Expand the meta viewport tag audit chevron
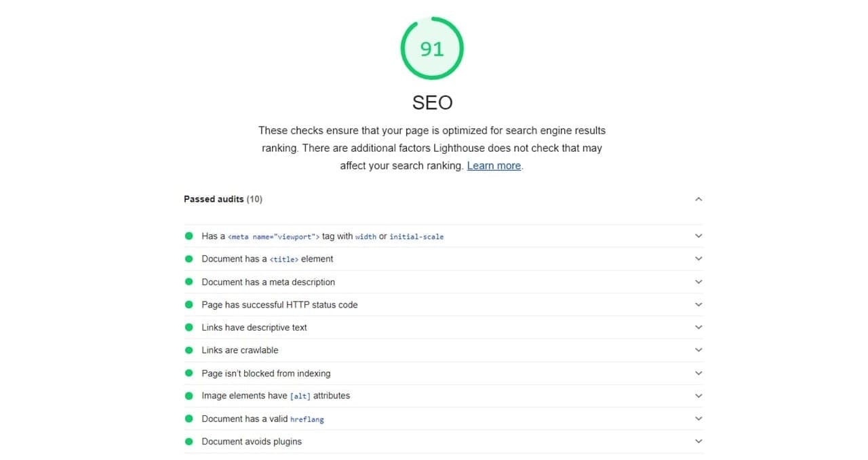The height and width of the screenshot is (460, 868). coord(698,236)
